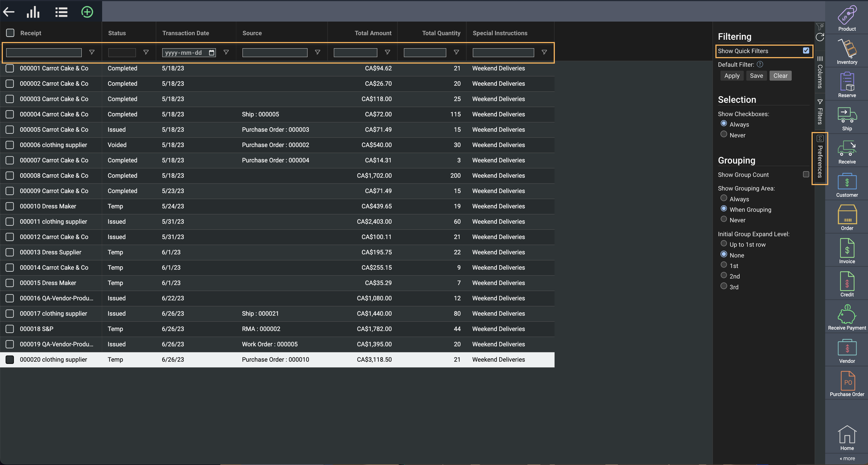Click the back arrow icon
This screenshot has height=465, width=868.
9,12
